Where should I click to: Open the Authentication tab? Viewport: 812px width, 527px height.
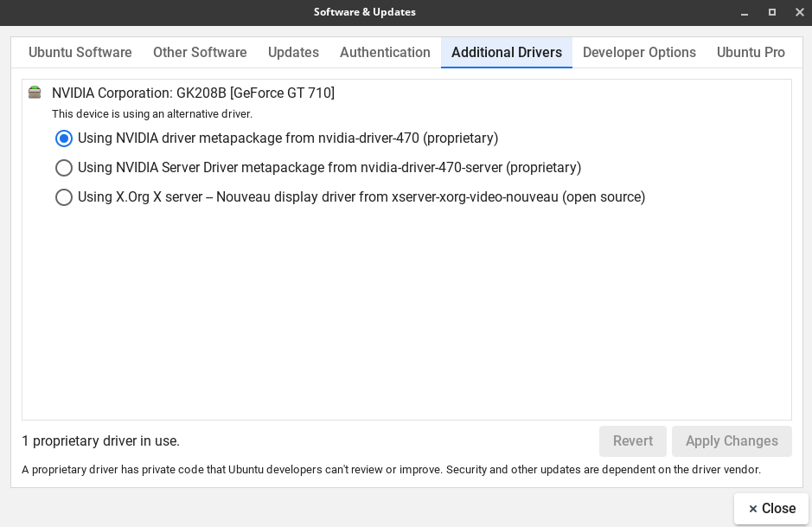coord(386,52)
